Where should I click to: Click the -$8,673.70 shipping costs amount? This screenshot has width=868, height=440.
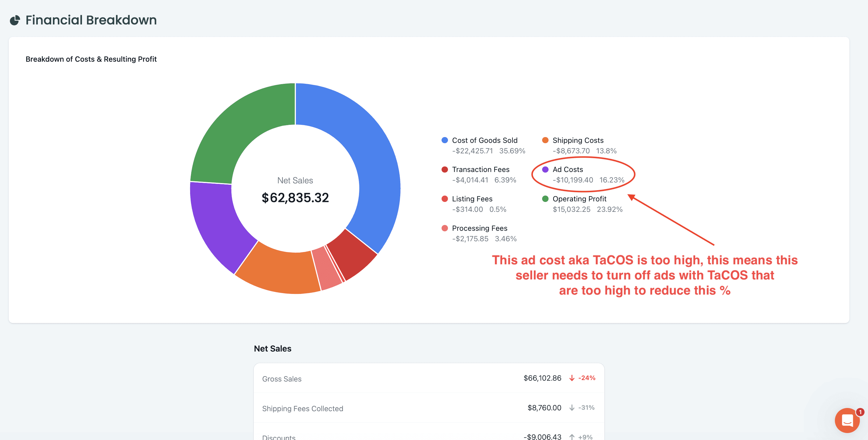click(571, 151)
